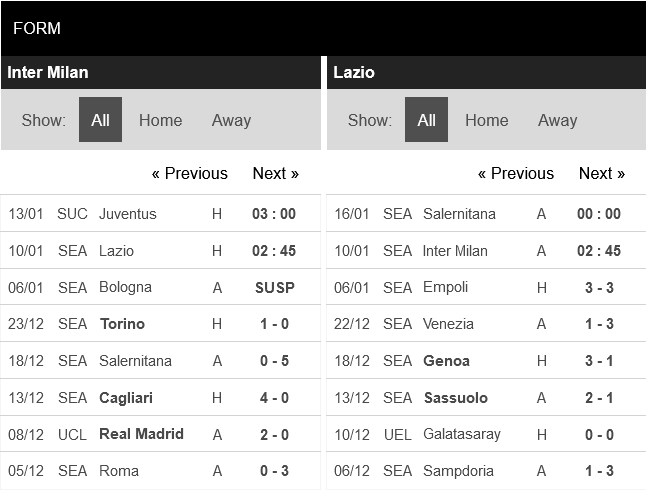Open Inter Milan vs Juventus match row

128,214
